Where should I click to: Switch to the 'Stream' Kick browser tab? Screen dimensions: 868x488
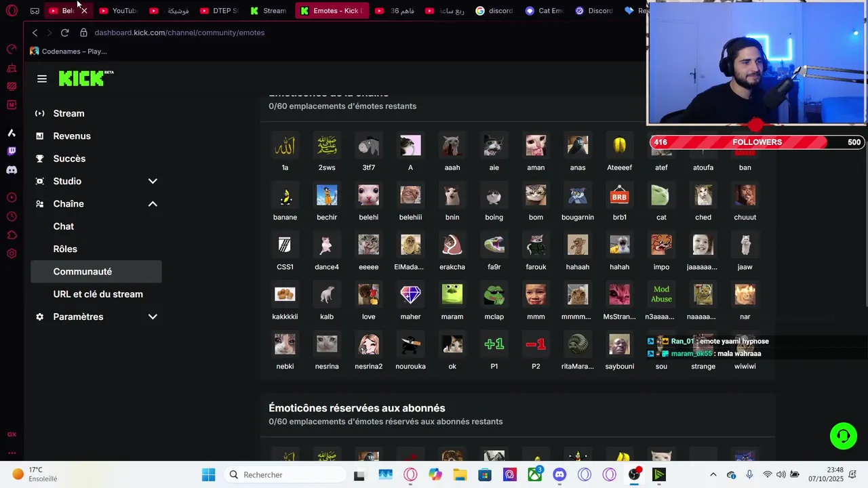click(268, 11)
